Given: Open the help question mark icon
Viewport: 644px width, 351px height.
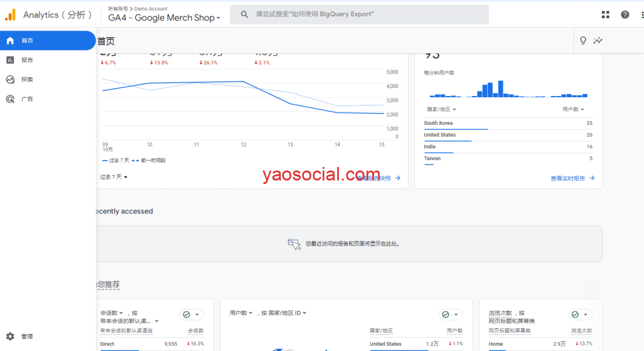Looking at the screenshot, I should 625,15.
